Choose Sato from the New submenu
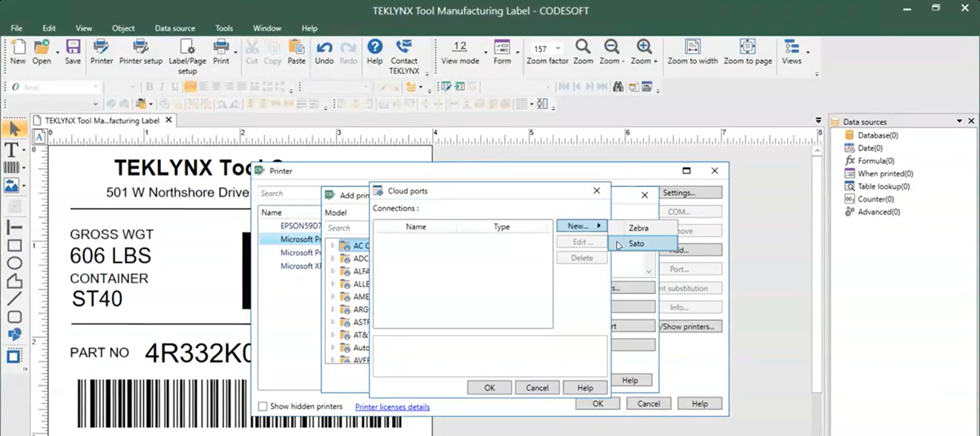 pyautogui.click(x=642, y=243)
